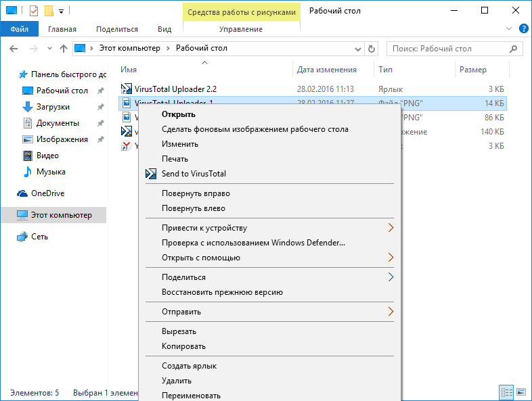Sort by Дата изменения column header
This screenshot has width=532, height=401.
pyautogui.click(x=327, y=70)
